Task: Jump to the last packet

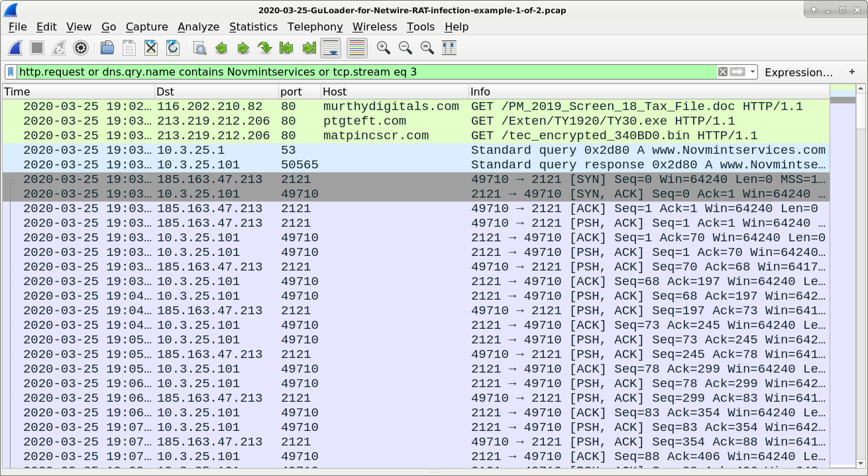Action: click(x=308, y=48)
